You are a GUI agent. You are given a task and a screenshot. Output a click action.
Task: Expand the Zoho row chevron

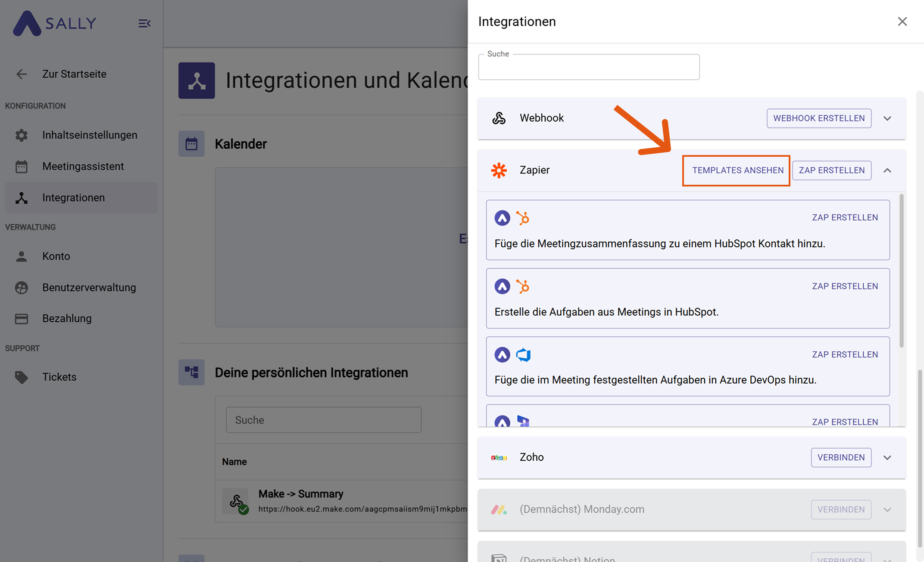[x=887, y=458]
